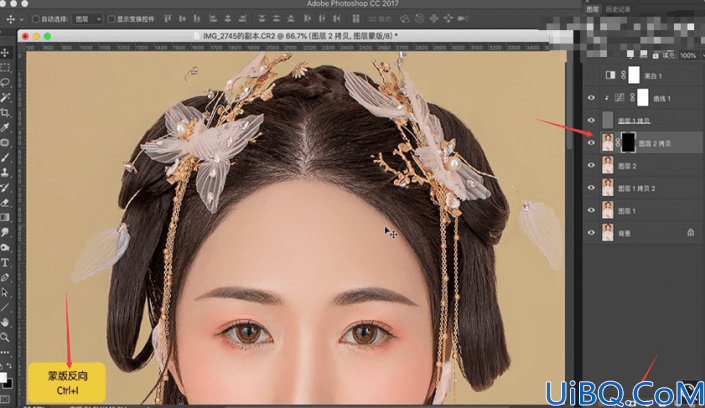Image resolution: width=705 pixels, height=408 pixels.
Task: Click the lock icon on 背景 layer
Action: click(691, 233)
